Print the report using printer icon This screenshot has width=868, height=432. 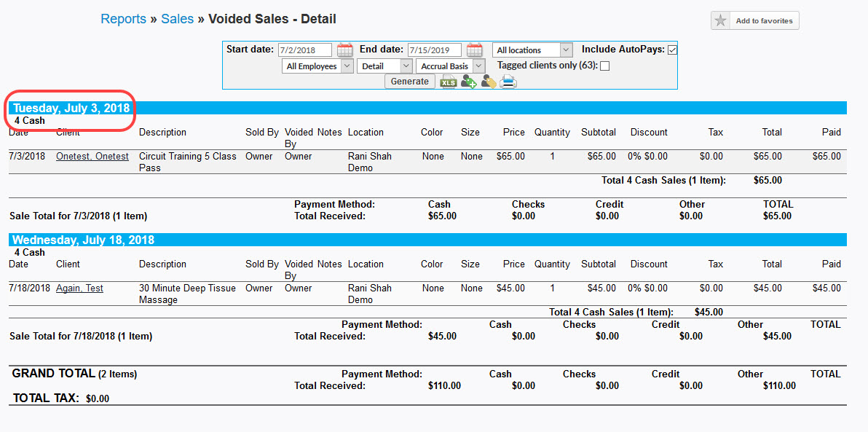(508, 82)
